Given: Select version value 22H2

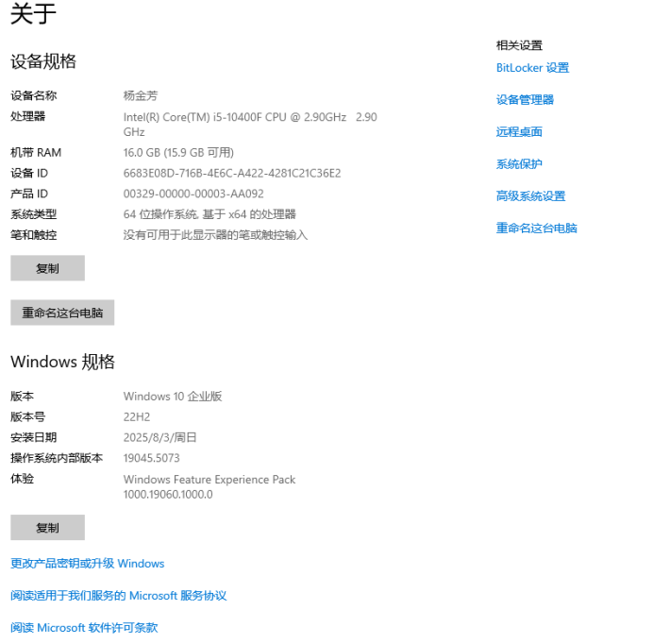Looking at the screenshot, I should click(137, 417).
